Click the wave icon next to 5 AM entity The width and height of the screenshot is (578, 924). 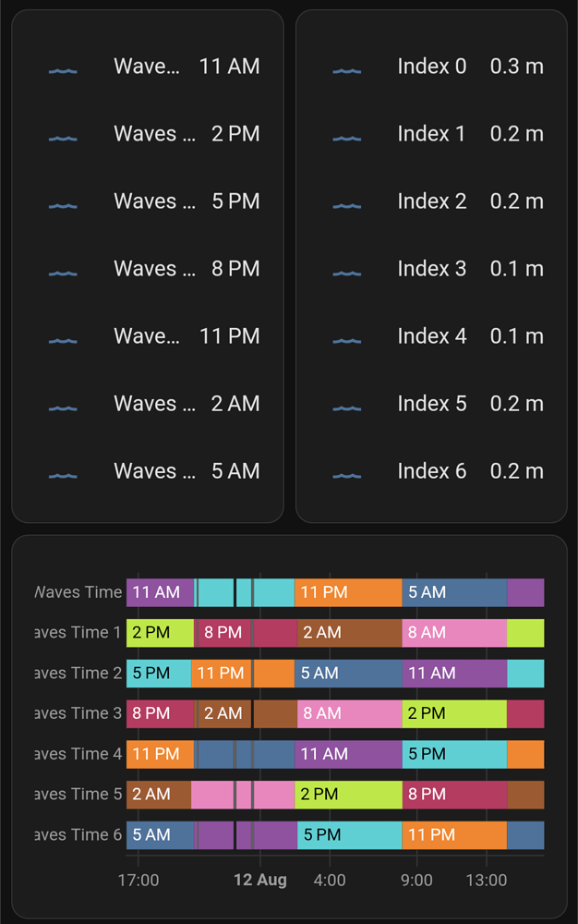62,475
